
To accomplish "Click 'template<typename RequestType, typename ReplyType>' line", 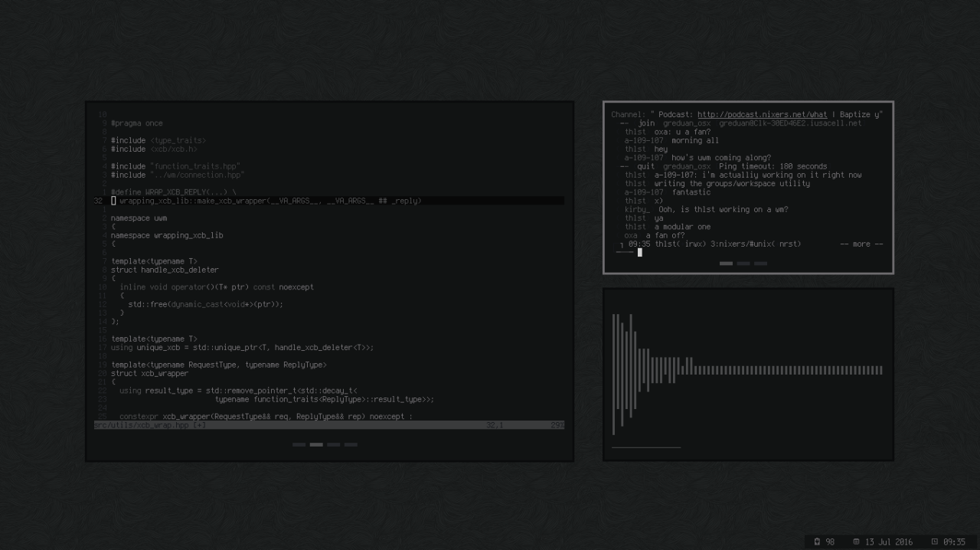I will pyautogui.click(x=219, y=365).
